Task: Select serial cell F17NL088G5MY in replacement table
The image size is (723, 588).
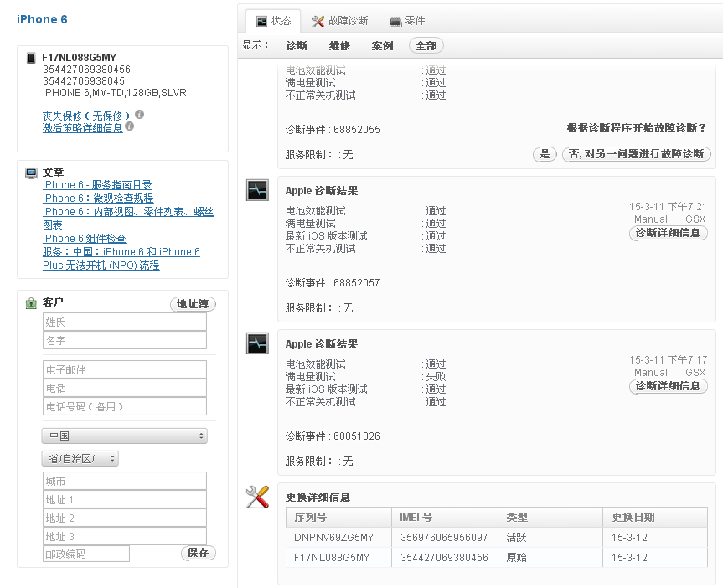Action: coord(338,558)
